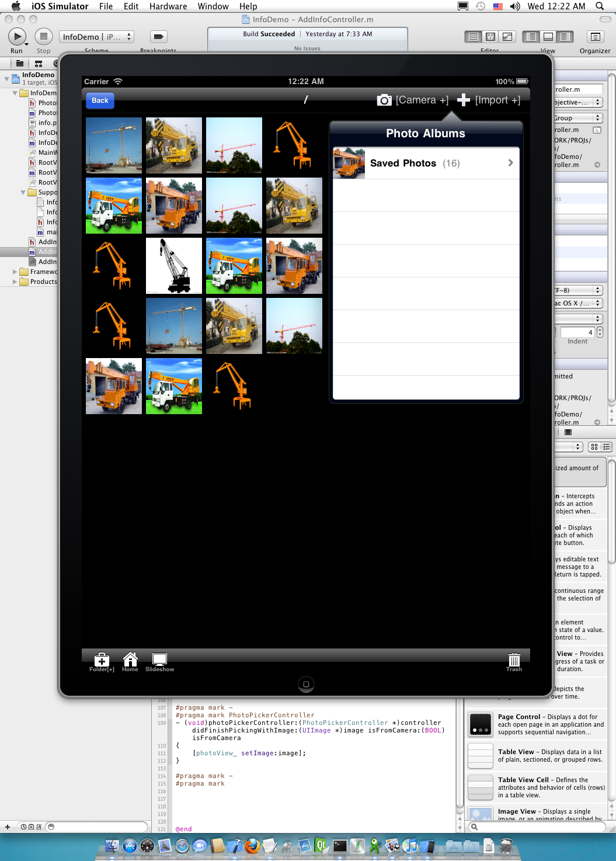616x861 pixels.
Task: Open the Group location dropdown in inspector
Action: 578,118
